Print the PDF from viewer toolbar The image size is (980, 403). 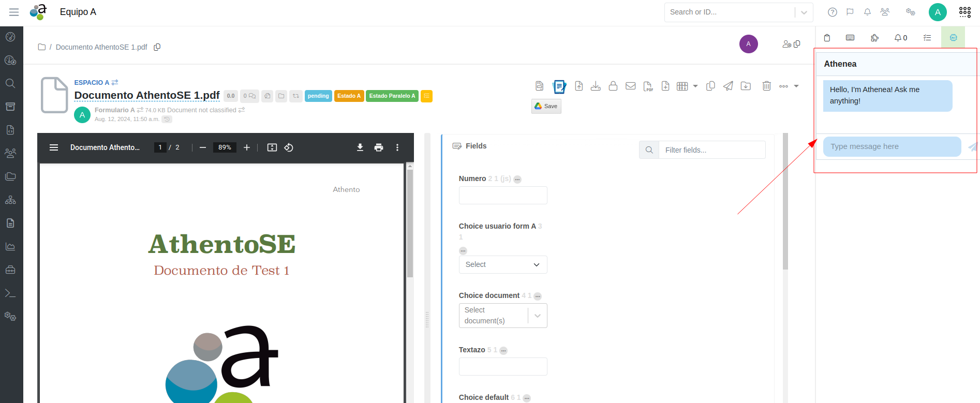click(x=379, y=147)
